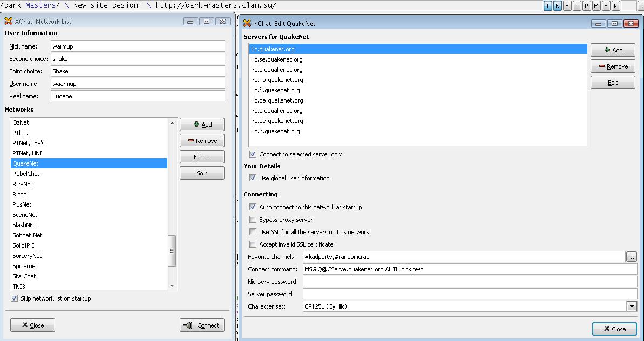
Task: Click Connect button in Network List
Action: pos(202,325)
